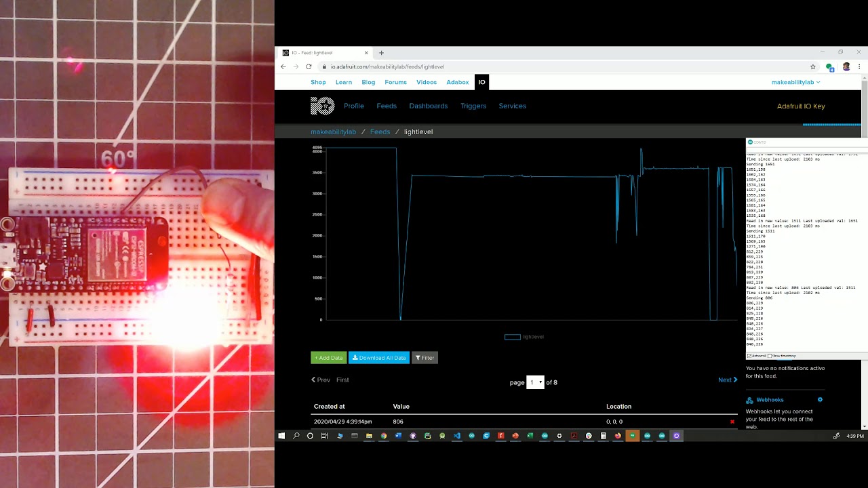Click Download All Data button
Screen dimensions: 868x488
pos(379,358)
